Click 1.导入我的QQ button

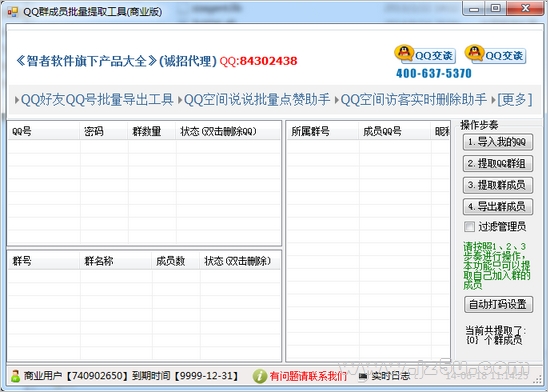click(x=498, y=142)
